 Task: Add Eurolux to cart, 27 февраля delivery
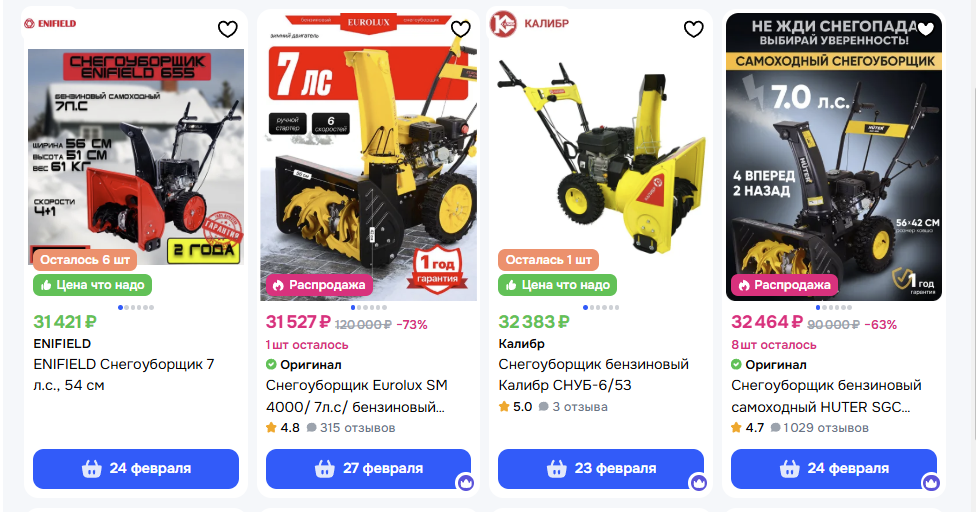[x=368, y=468]
